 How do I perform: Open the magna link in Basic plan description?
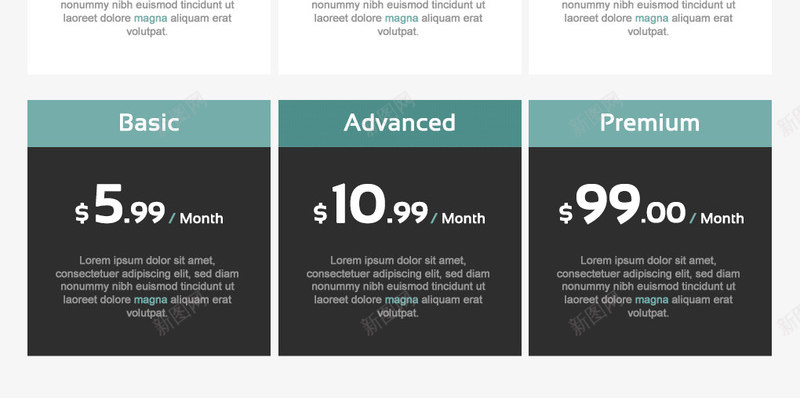[x=151, y=300]
